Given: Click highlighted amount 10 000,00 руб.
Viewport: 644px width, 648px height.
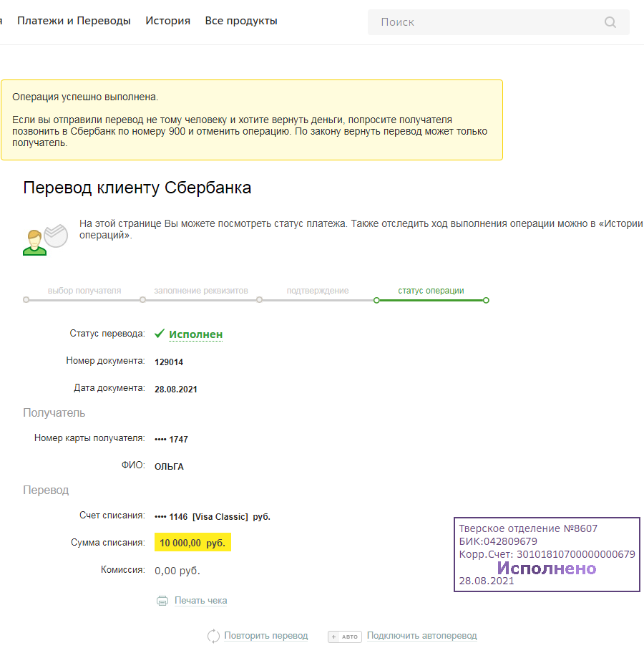Looking at the screenshot, I should pos(193,543).
